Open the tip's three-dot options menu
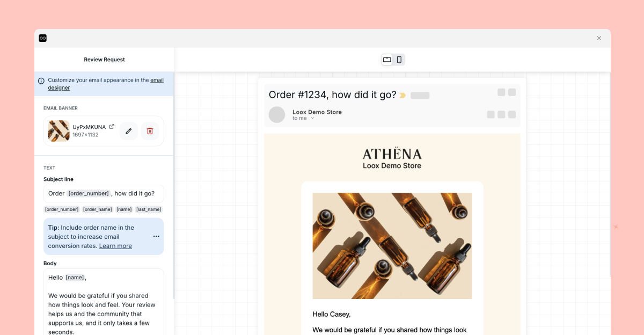The height and width of the screenshot is (335, 644). click(x=156, y=236)
